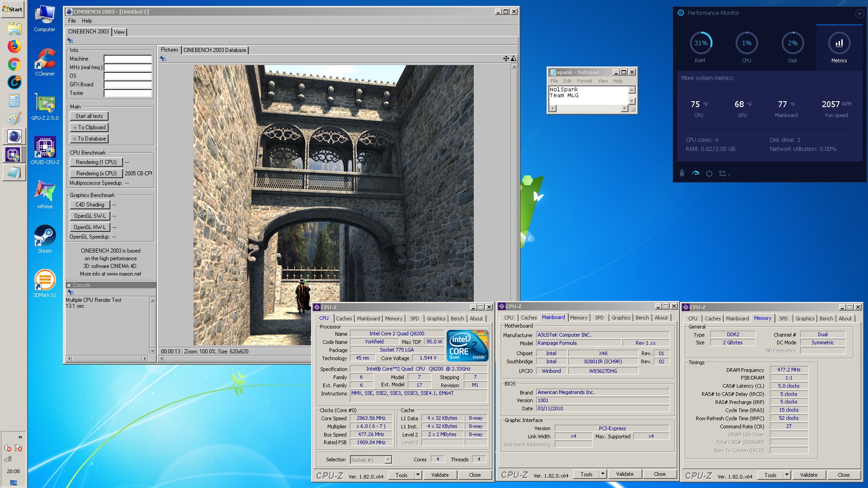This screenshot has height=488, width=868.
Task: Select the Disk gauge in Performance Monitor
Action: pyautogui.click(x=793, y=47)
